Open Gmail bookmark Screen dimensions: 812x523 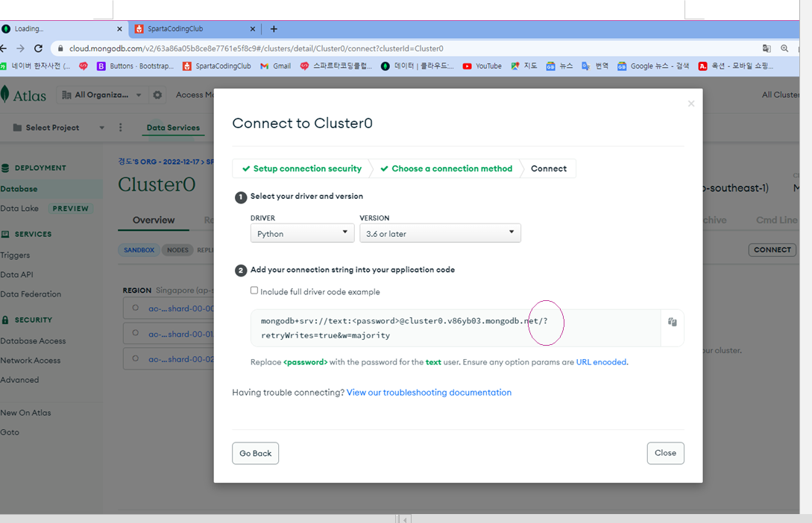(x=275, y=66)
